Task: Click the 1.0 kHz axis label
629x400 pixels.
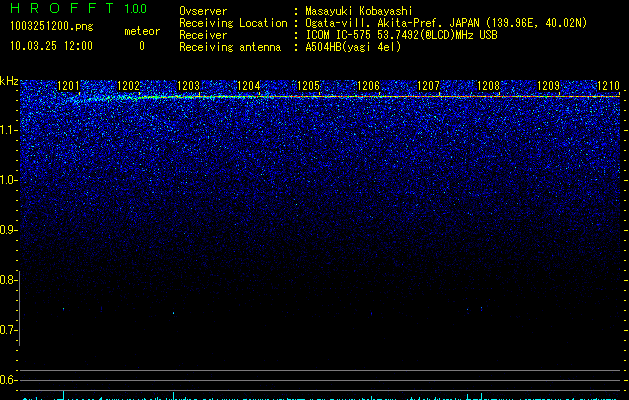Action: 7,180
